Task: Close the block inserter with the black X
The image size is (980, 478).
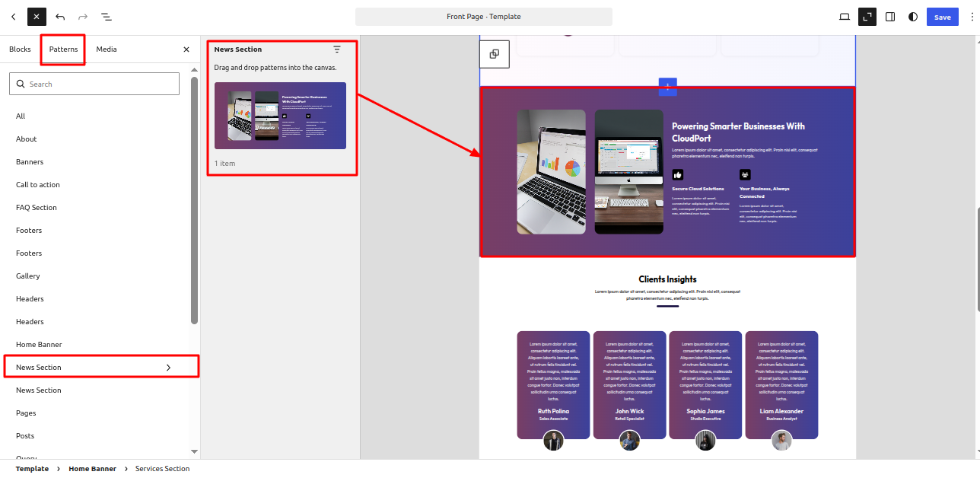Action: tap(37, 17)
